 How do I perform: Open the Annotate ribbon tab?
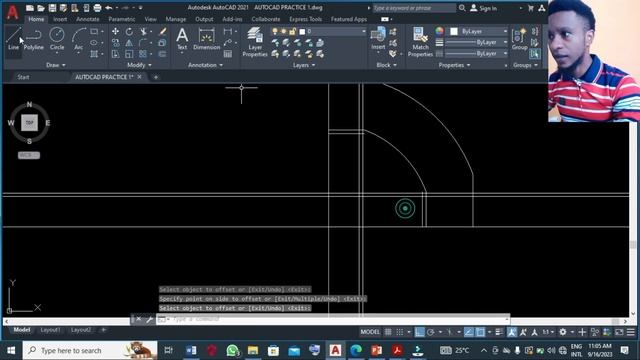point(88,19)
